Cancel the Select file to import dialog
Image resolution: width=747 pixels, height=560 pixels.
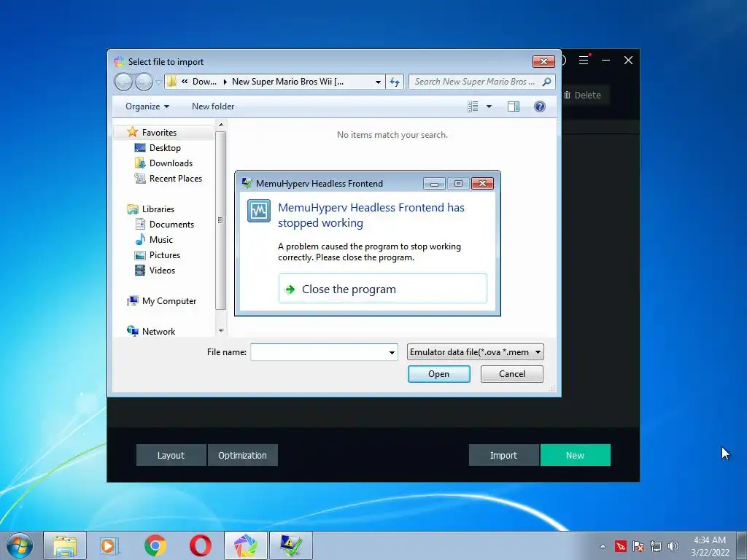tap(511, 374)
